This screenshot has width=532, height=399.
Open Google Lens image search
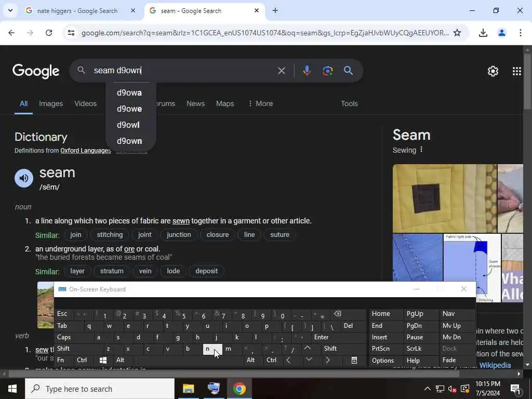coord(327,71)
